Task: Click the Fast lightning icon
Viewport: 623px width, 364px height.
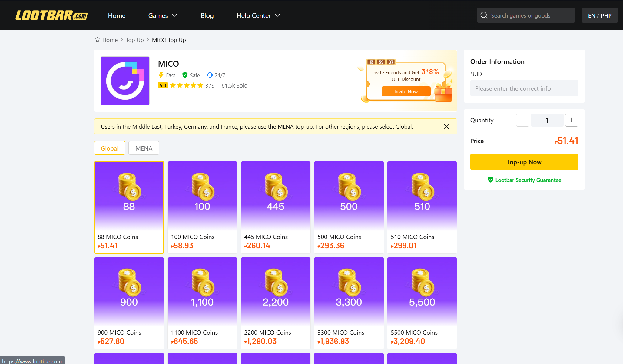Action: click(161, 75)
